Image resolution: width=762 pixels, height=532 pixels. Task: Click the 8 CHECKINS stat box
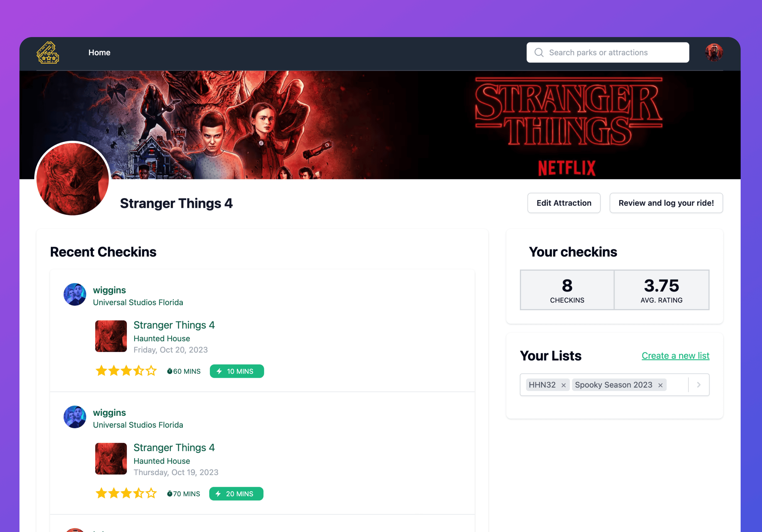pyautogui.click(x=567, y=290)
